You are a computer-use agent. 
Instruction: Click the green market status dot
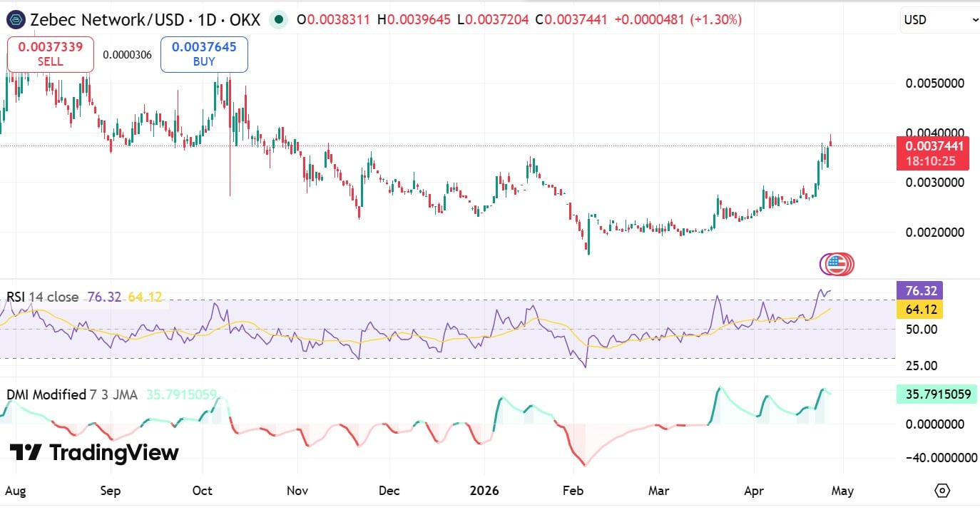coord(280,21)
